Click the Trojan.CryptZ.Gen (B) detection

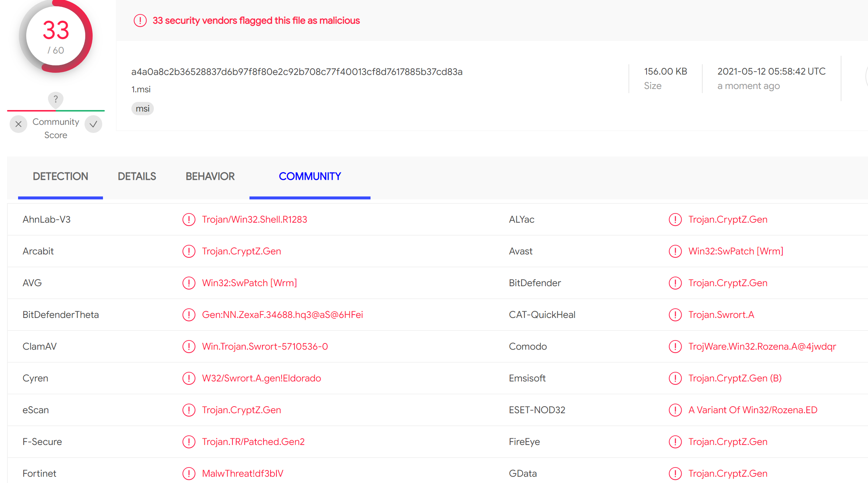click(x=735, y=378)
